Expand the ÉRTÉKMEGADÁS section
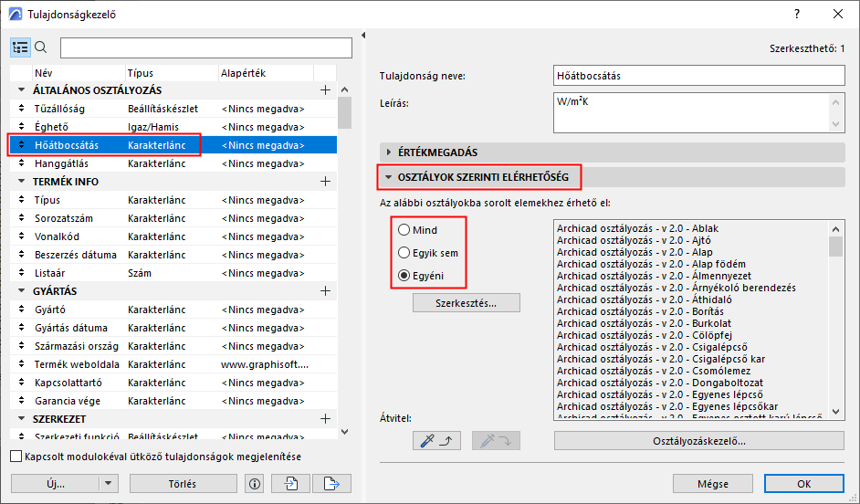Screen dimensions: 860x504 click(x=389, y=152)
